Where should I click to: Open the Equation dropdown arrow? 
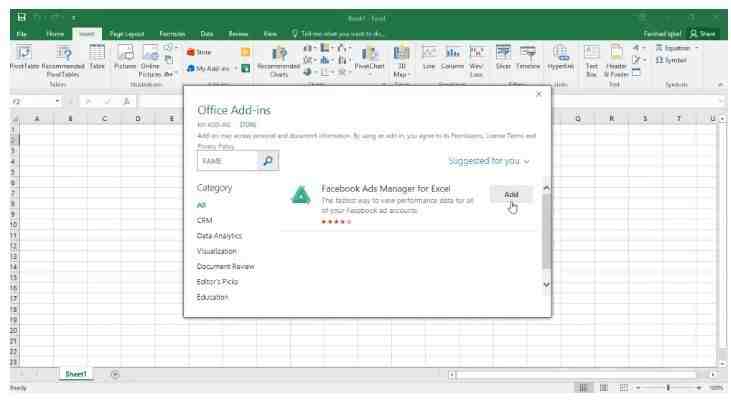click(x=697, y=48)
